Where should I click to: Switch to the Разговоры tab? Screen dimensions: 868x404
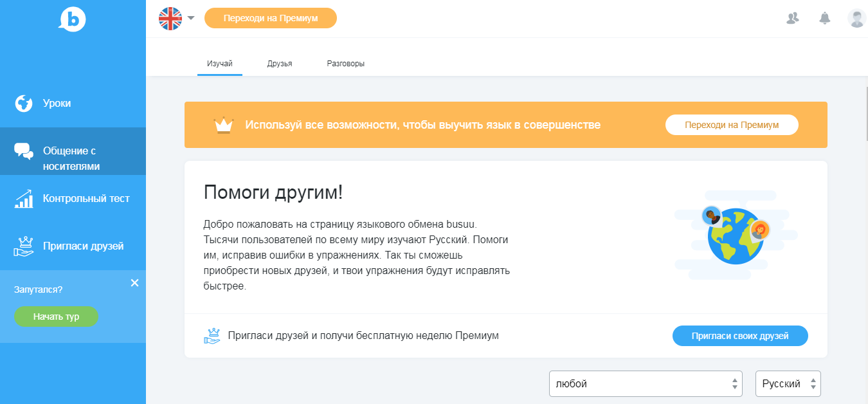[x=345, y=63]
